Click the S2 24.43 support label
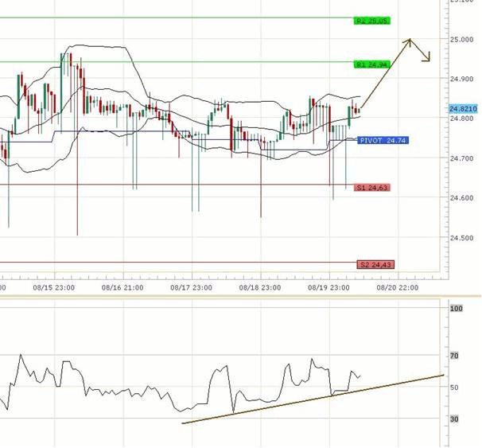This screenshot has height=448, width=482. [375, 265]
